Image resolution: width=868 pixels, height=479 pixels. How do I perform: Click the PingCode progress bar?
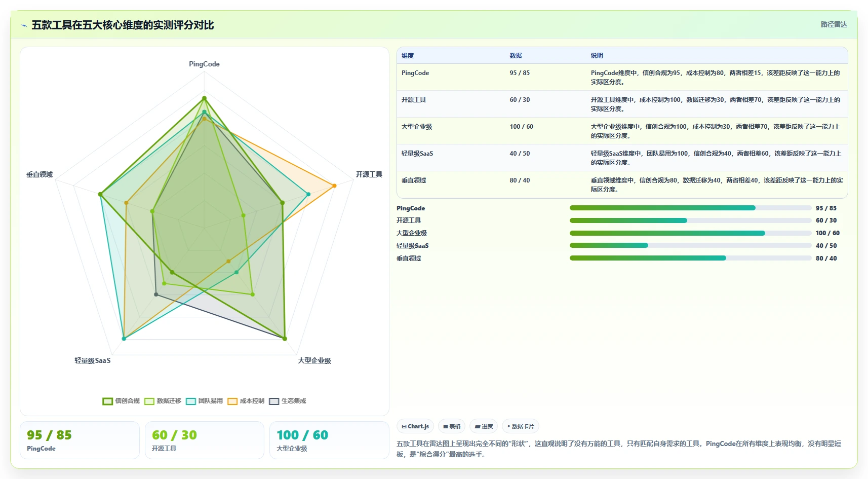[x=690, y=208]
